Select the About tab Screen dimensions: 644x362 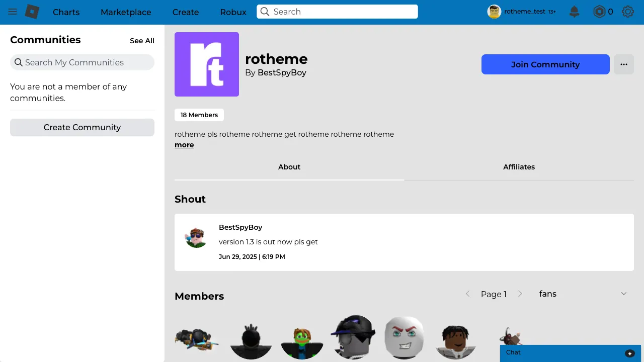(289, 167)
